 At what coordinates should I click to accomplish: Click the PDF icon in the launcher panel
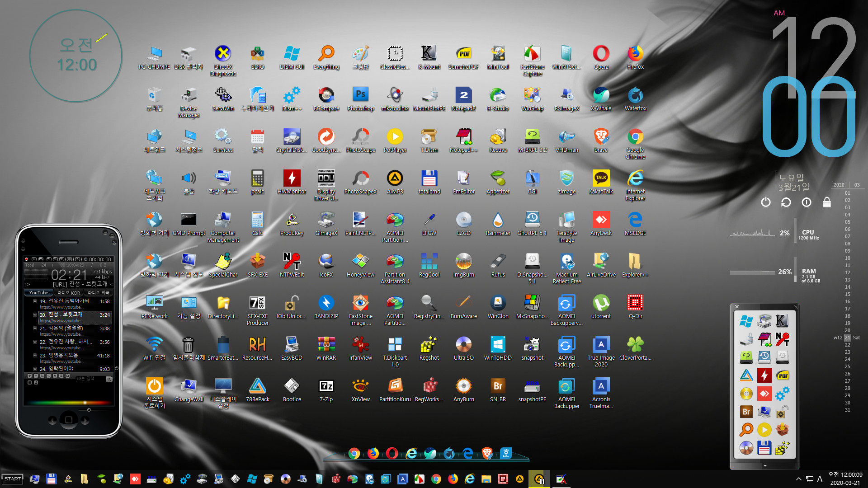[x=782, y=375]
